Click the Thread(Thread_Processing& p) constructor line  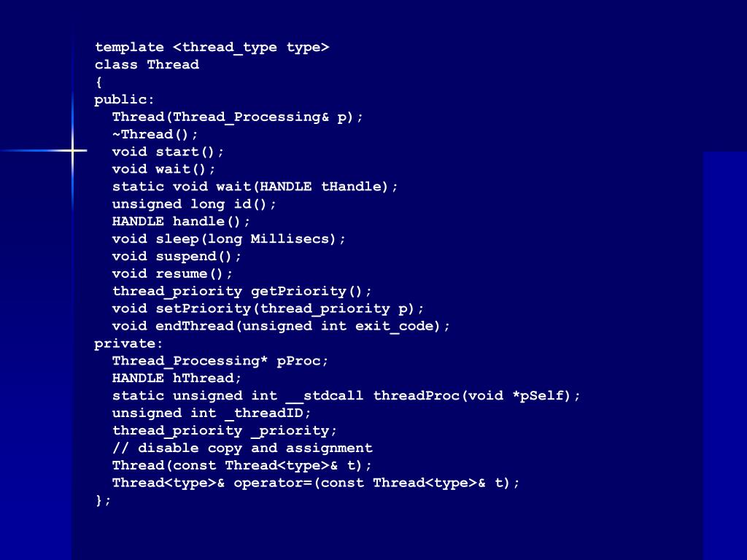(x=237, y=117)
